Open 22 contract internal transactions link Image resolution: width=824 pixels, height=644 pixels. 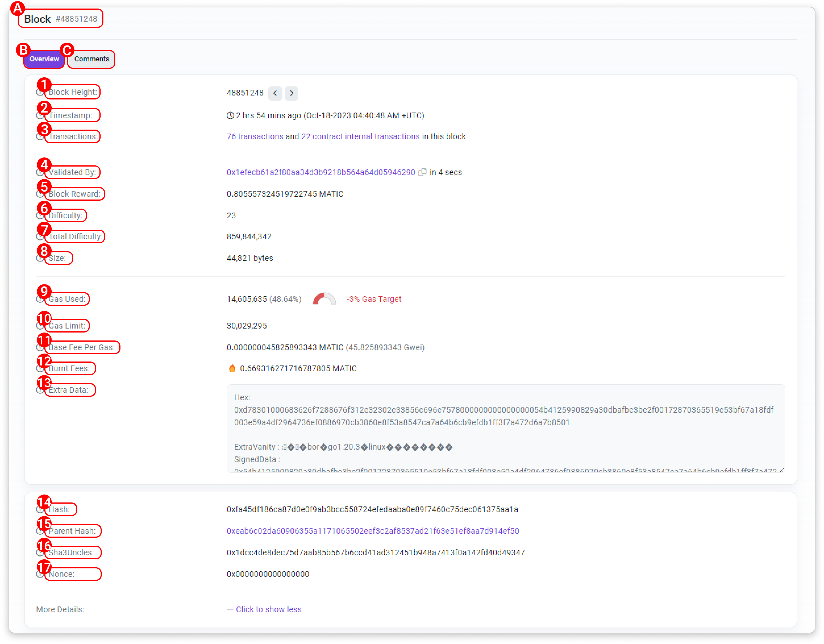[360, 137]
